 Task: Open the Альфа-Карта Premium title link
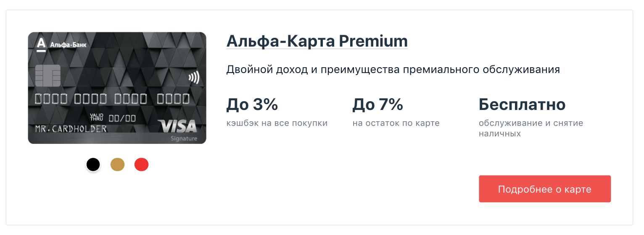point(317,41)
